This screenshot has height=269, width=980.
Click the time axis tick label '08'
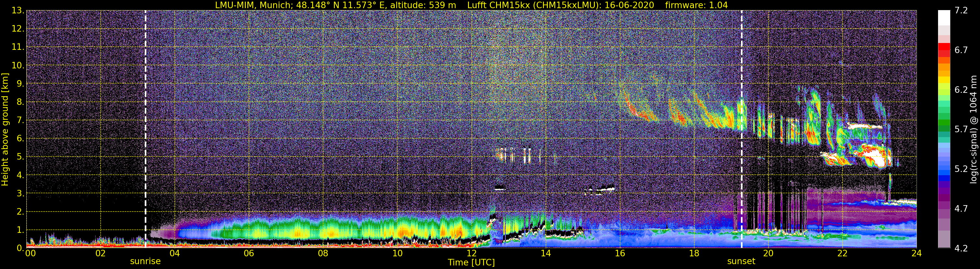323,253
